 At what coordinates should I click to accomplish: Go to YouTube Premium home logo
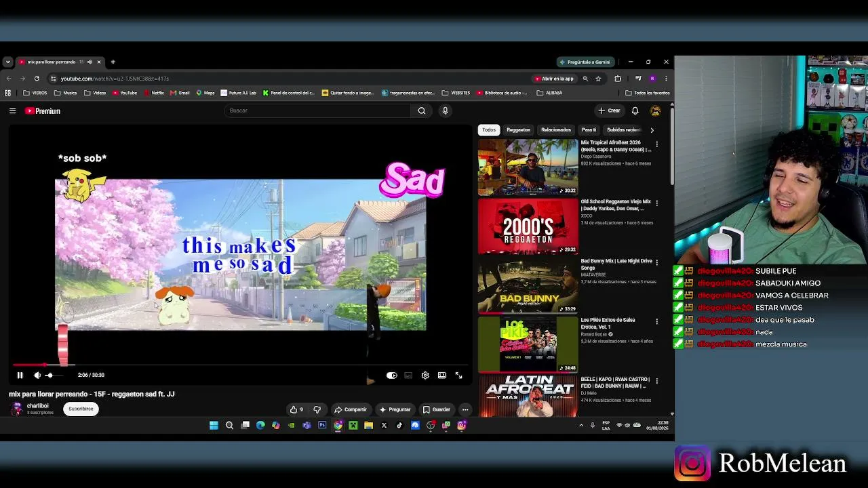click(43, 110)
